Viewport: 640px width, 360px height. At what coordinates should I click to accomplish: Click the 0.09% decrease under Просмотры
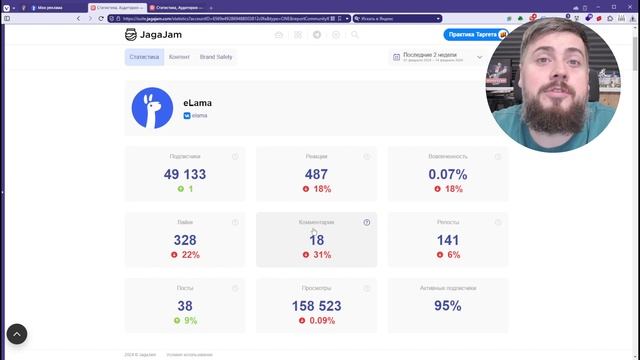[x=317, y=320]
